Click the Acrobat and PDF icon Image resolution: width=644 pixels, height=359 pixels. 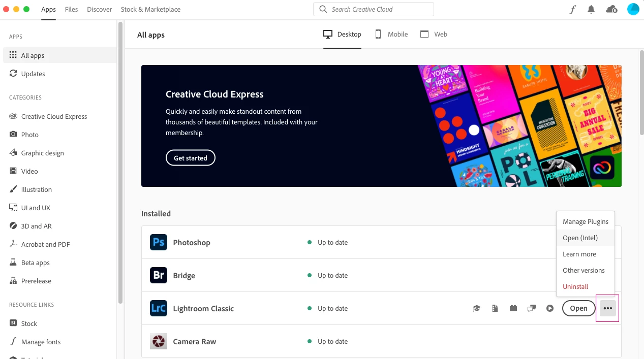coord(13,244)
